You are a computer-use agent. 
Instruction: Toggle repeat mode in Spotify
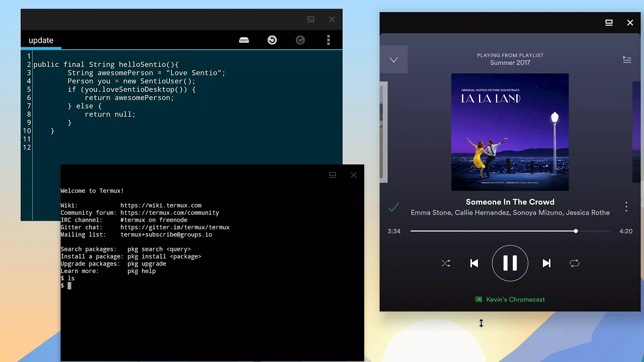click(575, 263)
